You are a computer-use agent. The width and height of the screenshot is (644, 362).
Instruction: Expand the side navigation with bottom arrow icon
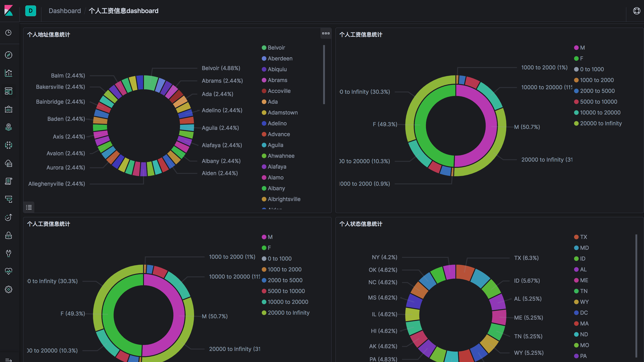[9, 360]
